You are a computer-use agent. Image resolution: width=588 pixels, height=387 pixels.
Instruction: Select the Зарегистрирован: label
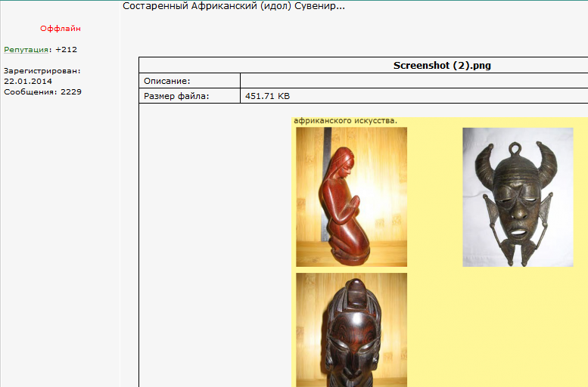(x=42, y=71)
